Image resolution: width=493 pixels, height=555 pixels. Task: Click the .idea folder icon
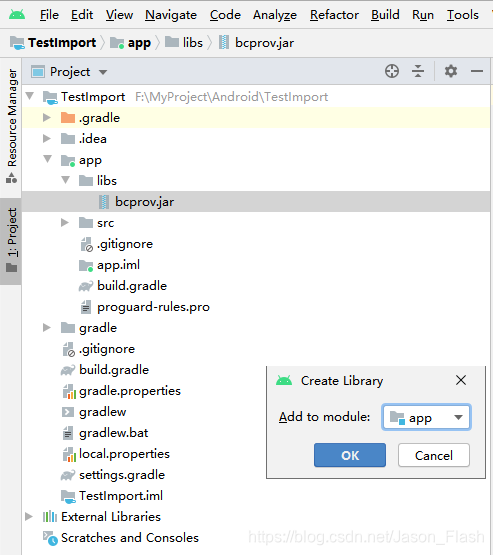68,139
